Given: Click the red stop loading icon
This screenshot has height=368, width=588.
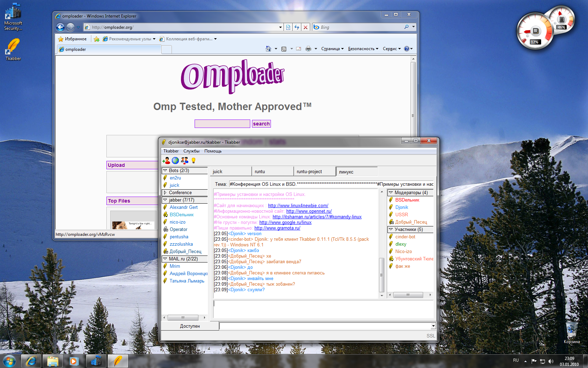Looking at the screenshot, I should [306, 27].
